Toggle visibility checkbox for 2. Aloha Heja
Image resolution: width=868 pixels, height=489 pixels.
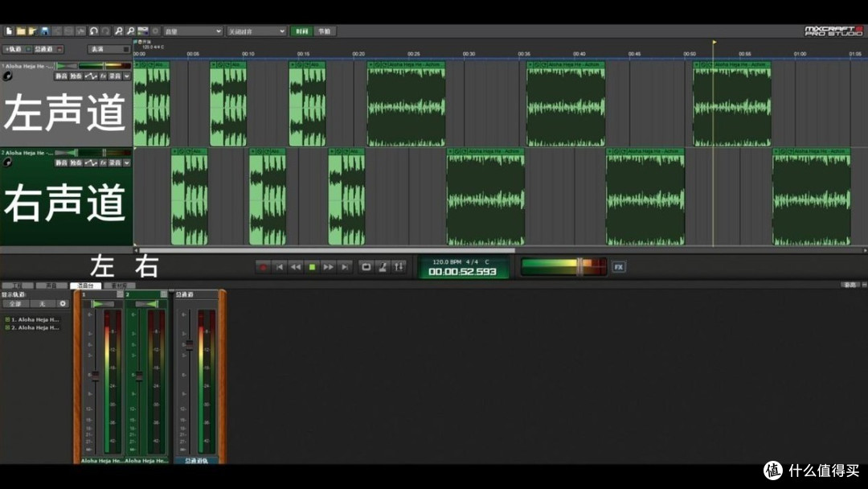[x=7, y=328]
